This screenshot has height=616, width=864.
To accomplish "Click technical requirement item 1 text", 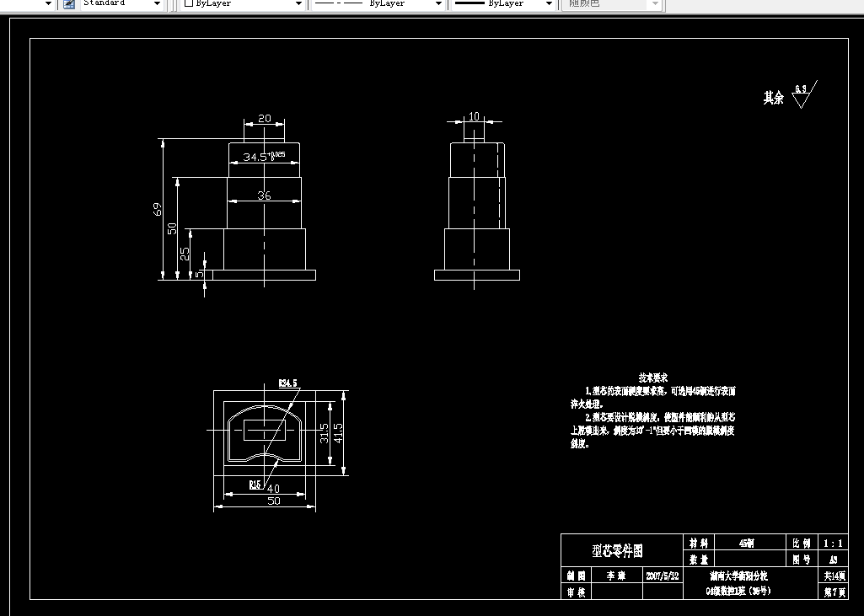I will click(x=653, y=397).
